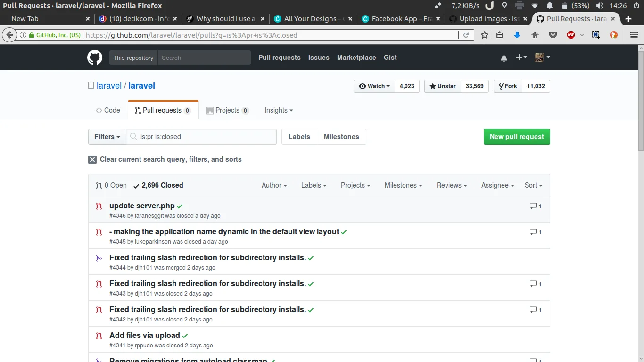Expand the Reviews filter dropdown
Viewport: 644px width, 362px height.
click(452, 185)
